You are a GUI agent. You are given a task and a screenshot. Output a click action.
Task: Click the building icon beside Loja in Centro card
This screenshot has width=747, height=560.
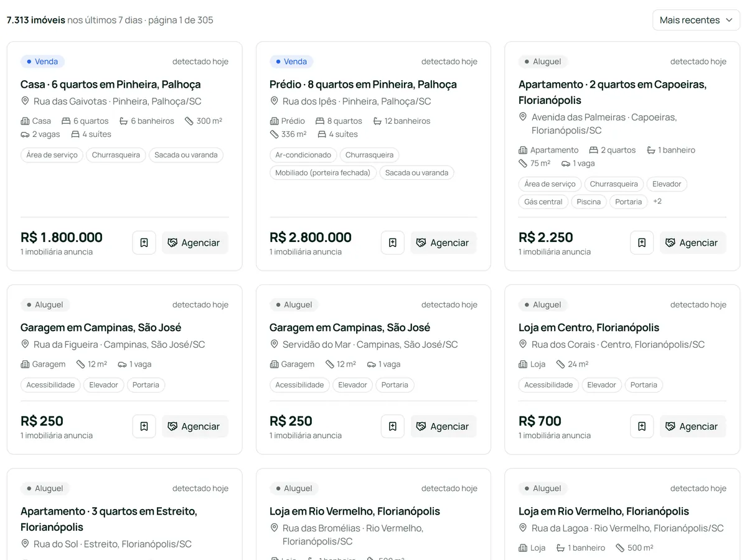pyautogui.click(x=524, y=364)
